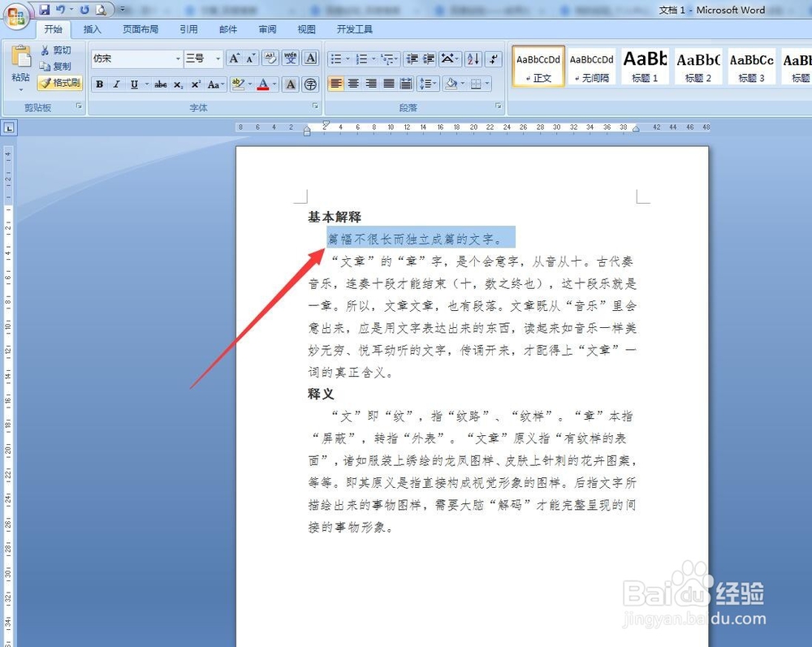The width and height of the screenshot is (812, 647).
Task: Click the Enclose Characters icon
Action: tap(311, 84)
